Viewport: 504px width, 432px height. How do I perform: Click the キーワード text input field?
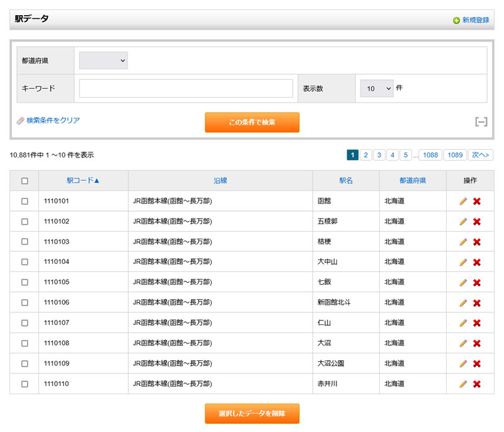(x=186, y=89)
